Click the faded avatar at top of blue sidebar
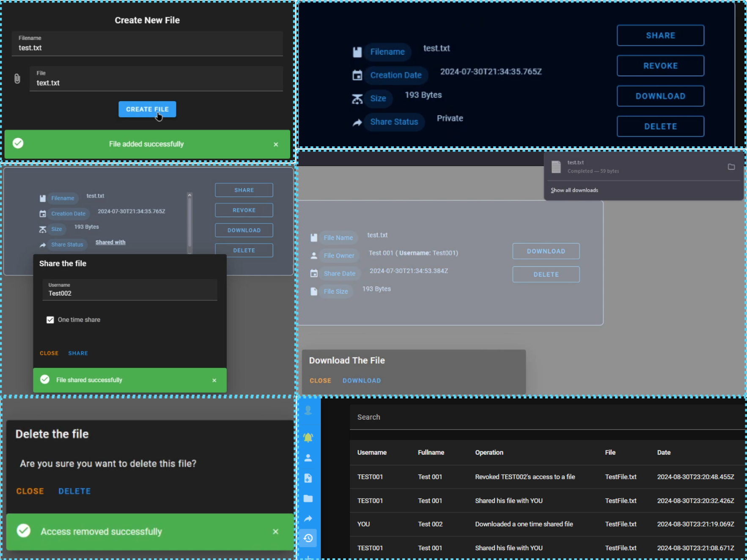The width and height of the screenshot is (747, 560). (308, 411)
